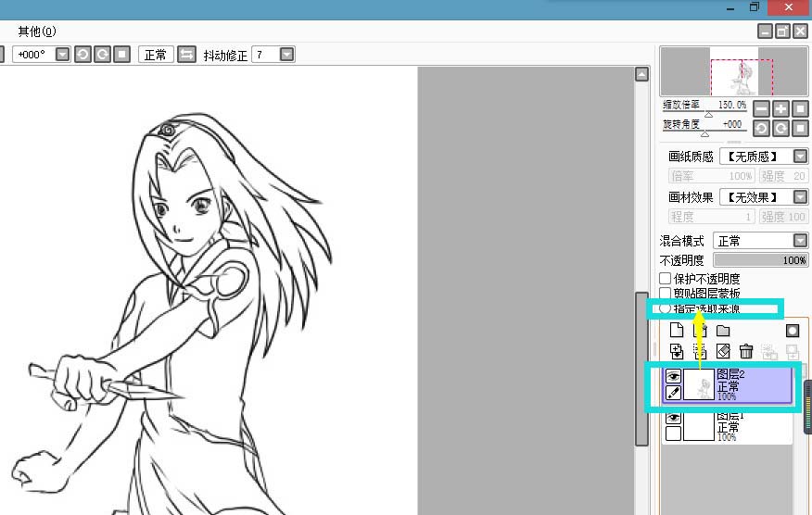Open the 其他(O) menu
Screen dimensions: 812x515
37,31
